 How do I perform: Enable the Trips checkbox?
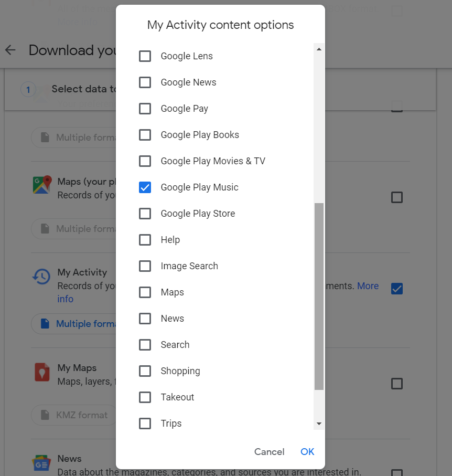click(145, 424)
